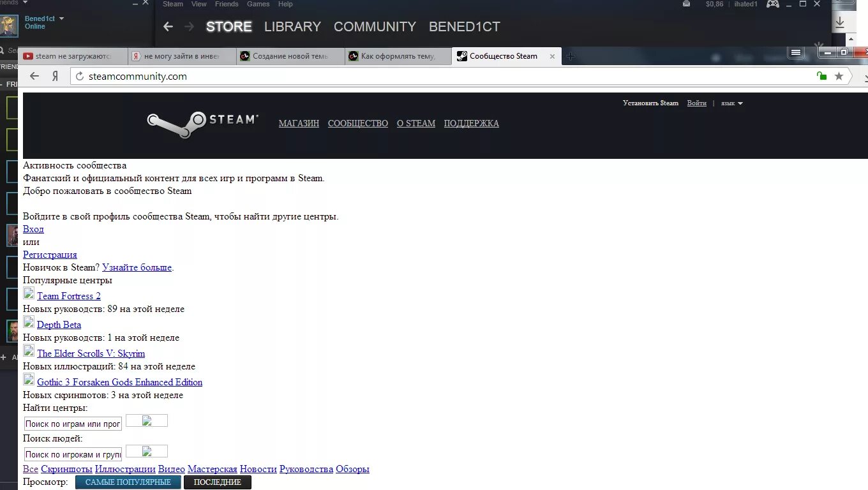Viewport: 868px width, 490px height.
Task: Open Gothic 3 Forsaken Gods Enhanced Edition link
Action: pyautogui.click(x=120, y=382)
